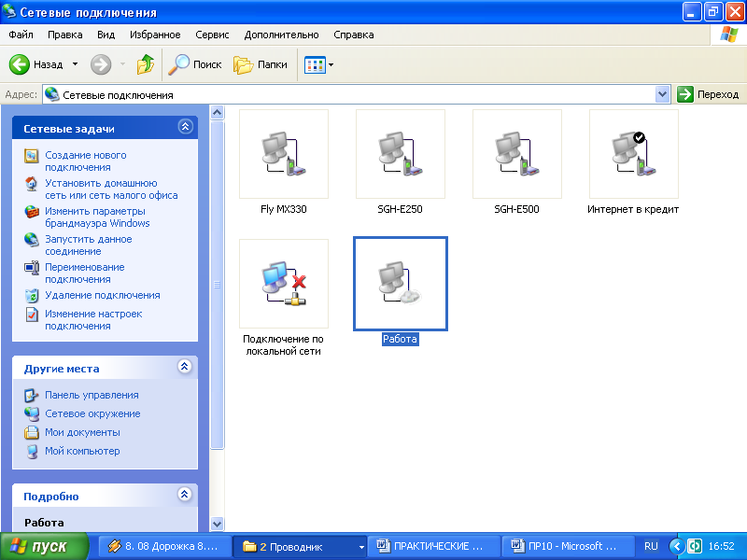Click the Up folder toolbar icon
Image resolution: width=747 pixels, height=560 pixels.
coord(146,64)
